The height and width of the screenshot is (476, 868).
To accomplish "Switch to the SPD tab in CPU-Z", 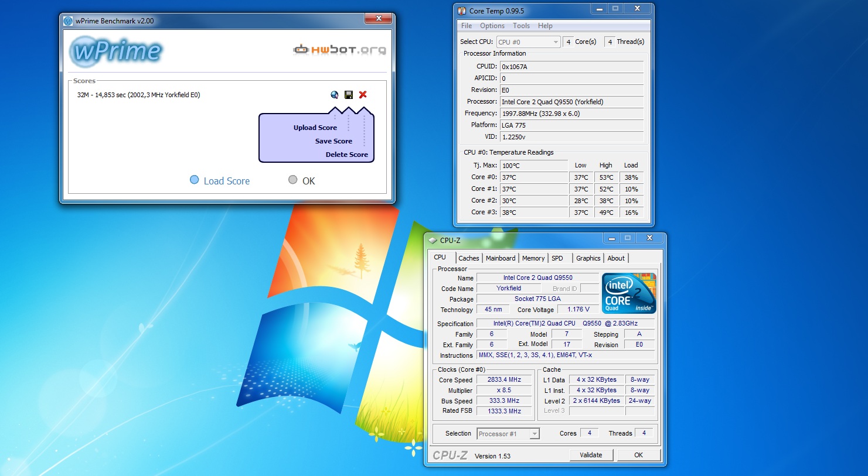I will click(x=557, y=258).
